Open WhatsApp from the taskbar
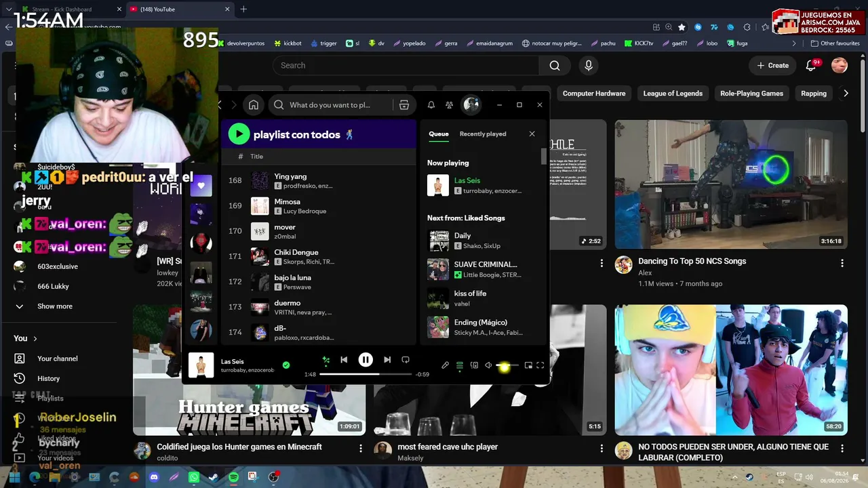This screenshot has height=488, width=868. (194, 477)
